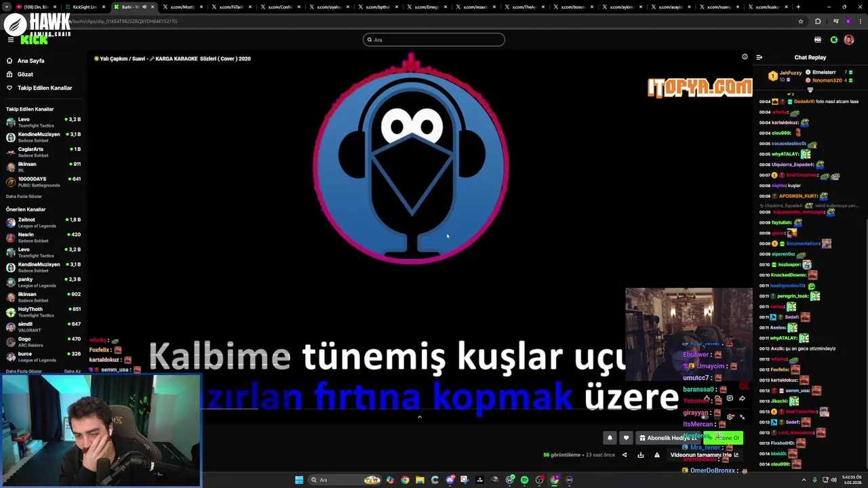Click the green Kick points icon

tap(834, 40)
